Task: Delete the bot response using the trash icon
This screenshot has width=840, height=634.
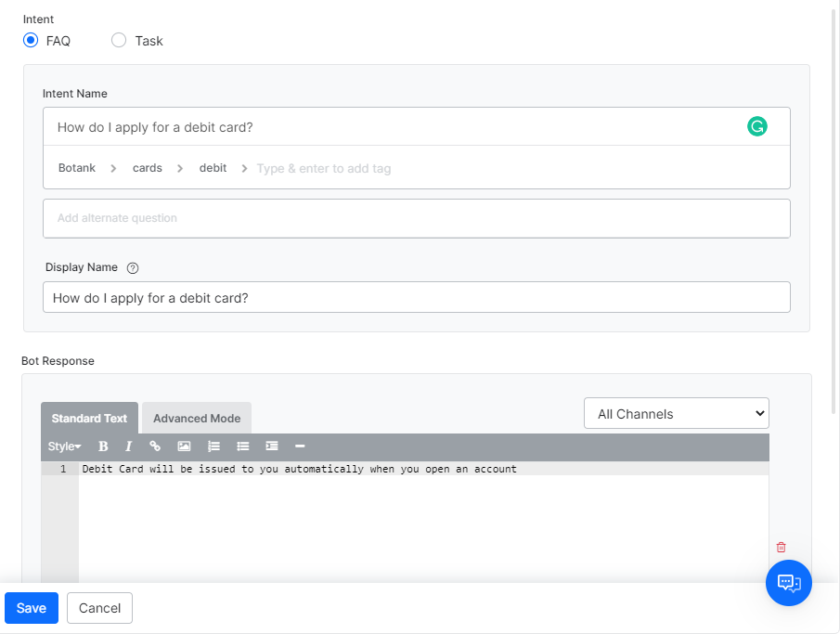Action: (x=781, y=547)
